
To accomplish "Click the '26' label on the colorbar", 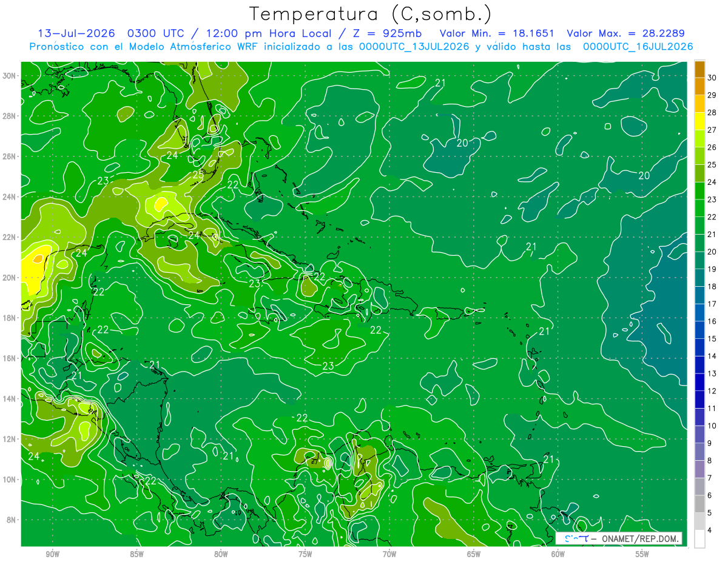I will point(712,147).
